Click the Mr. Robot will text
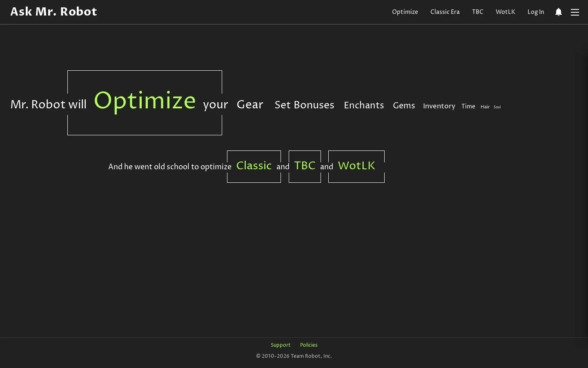Screen dimensions: 588x368 49,105
